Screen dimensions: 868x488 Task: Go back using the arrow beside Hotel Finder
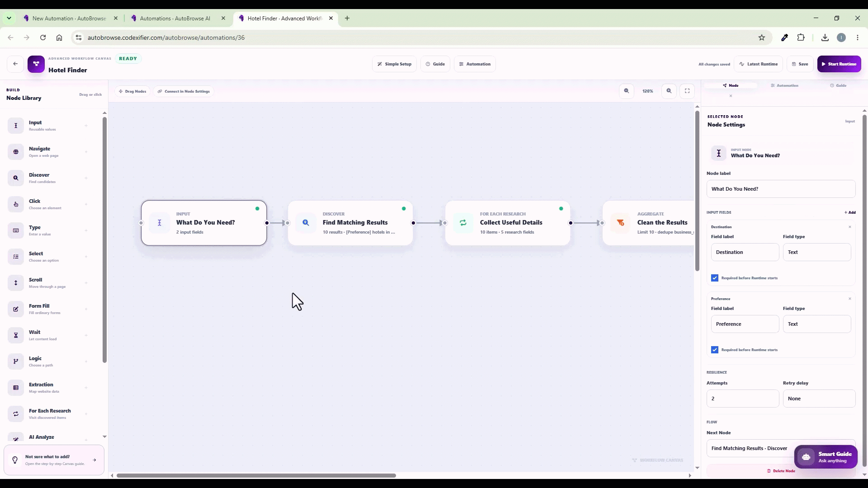click(x=15, y=64)
